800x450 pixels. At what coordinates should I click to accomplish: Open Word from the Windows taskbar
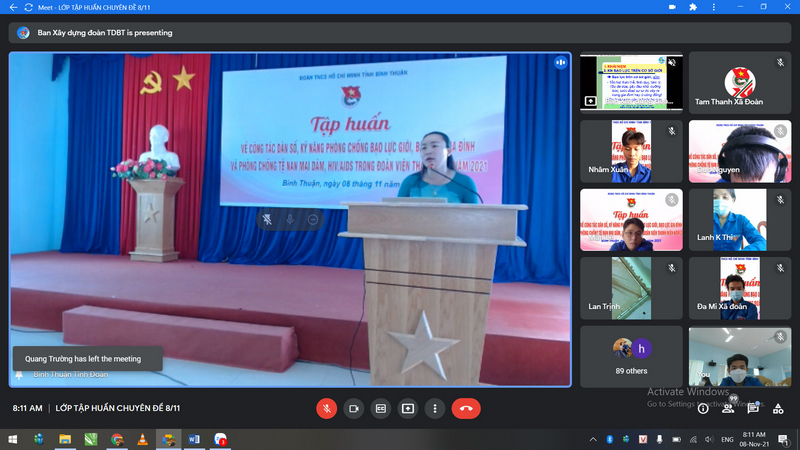[x=194, y=439]
